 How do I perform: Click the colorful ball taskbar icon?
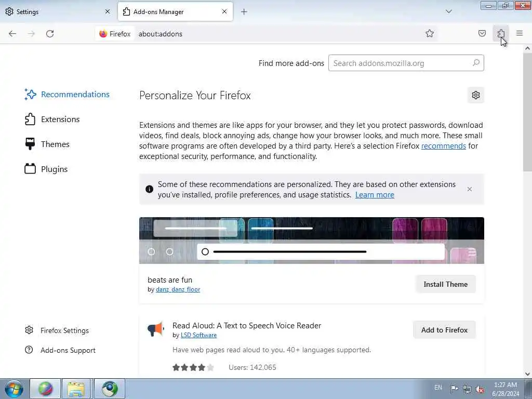tap(45, 389)
